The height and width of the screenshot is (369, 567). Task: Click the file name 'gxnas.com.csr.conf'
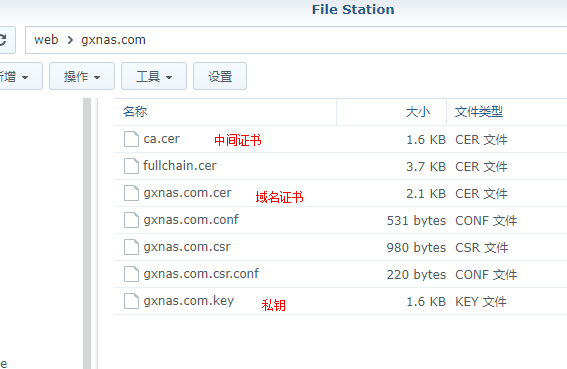point(201,273)
